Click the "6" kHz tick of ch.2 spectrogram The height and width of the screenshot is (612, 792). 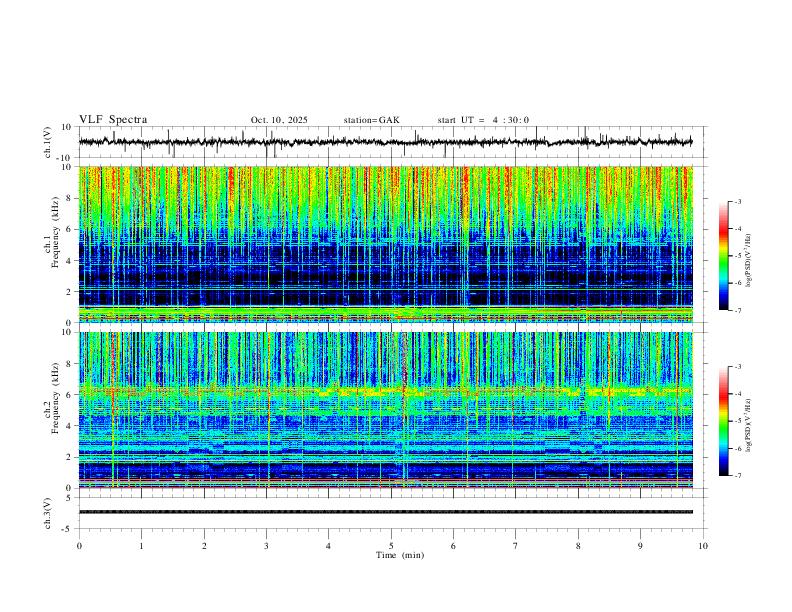pos(70,395)
